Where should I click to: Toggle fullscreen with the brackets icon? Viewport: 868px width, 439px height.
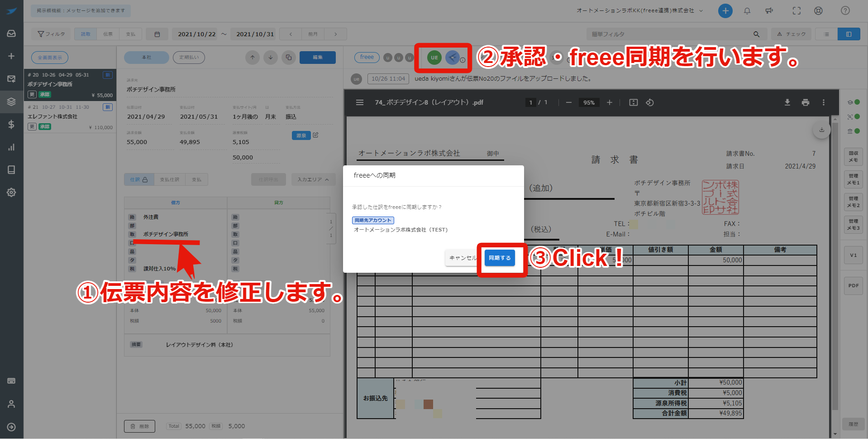(796, 11)
